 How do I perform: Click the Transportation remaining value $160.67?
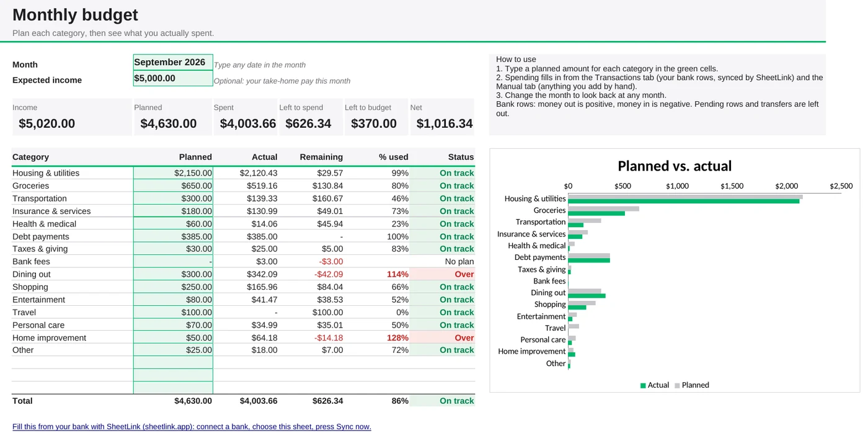coord(327,199)
